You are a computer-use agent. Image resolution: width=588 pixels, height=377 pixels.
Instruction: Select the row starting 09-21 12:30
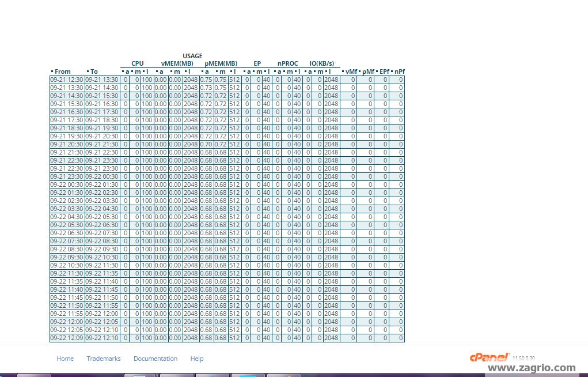[x=66, y=80]
